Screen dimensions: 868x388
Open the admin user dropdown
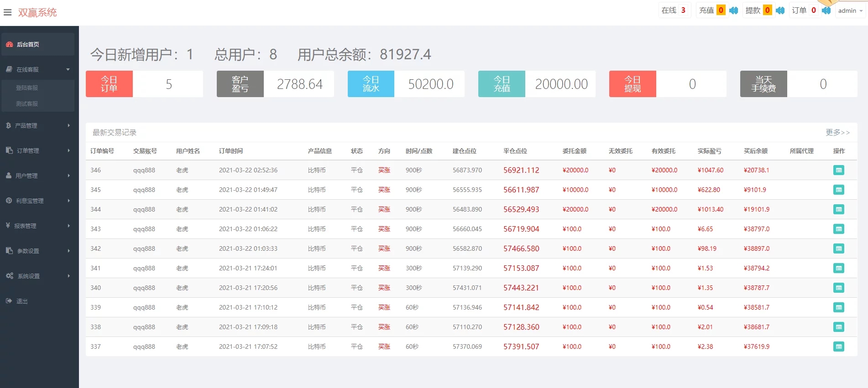point(850,10)
